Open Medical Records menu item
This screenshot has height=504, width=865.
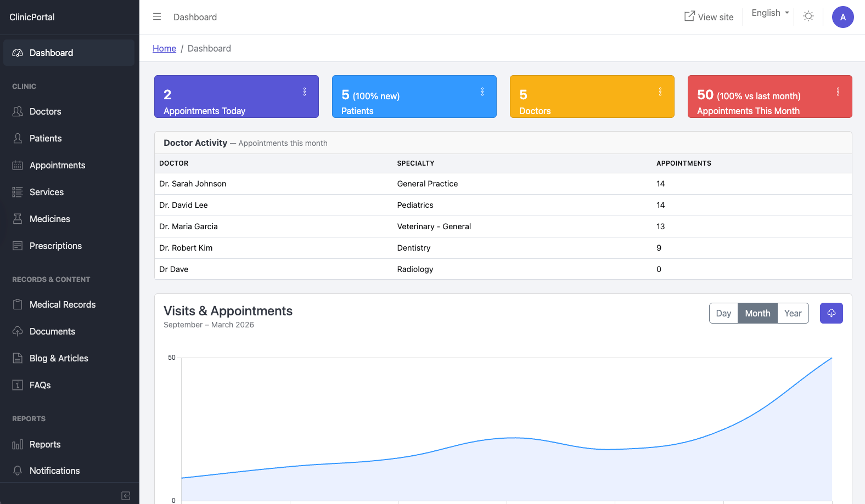(x=62, y=304)
